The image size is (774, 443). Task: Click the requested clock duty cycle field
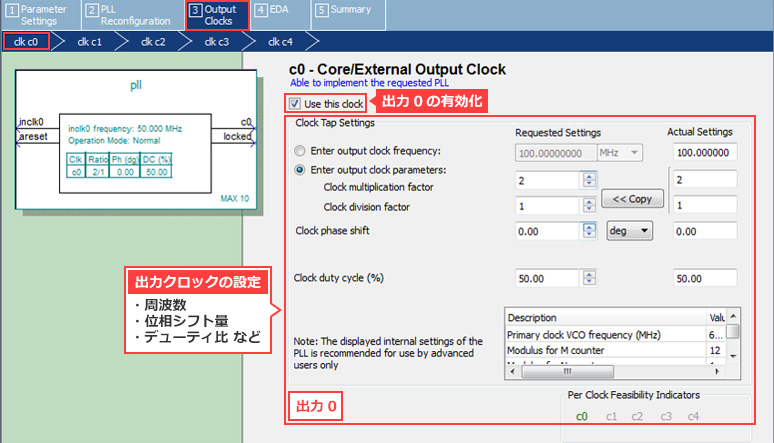coord(547,277)
